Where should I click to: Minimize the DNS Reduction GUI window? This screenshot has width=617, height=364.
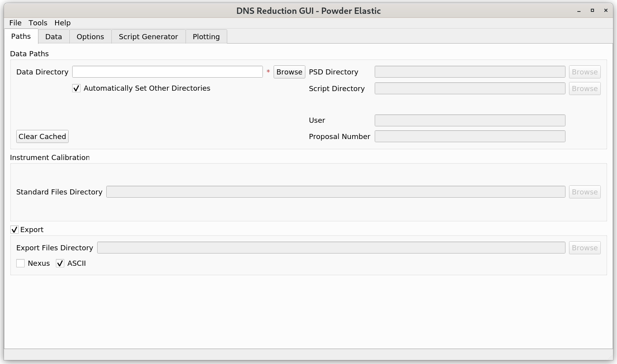coord(579,11)
